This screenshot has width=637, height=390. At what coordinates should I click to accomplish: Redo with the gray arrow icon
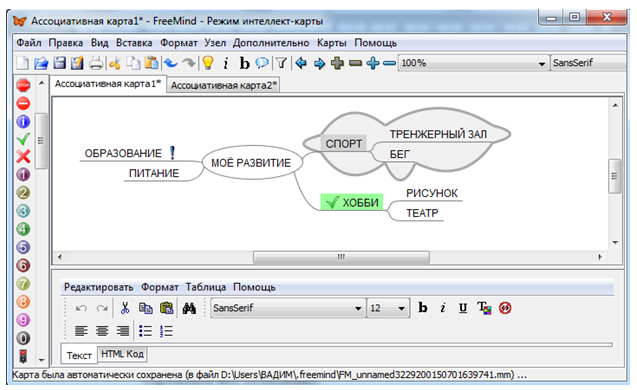[188, 63]
